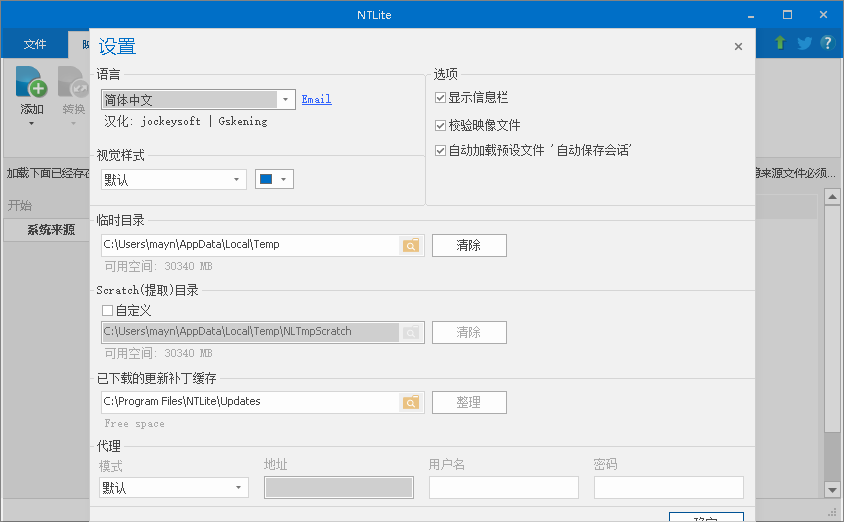Viewport: 844px width, 522px height.
Task: Open the blue color swatch picker
Action: click(273, 180)
